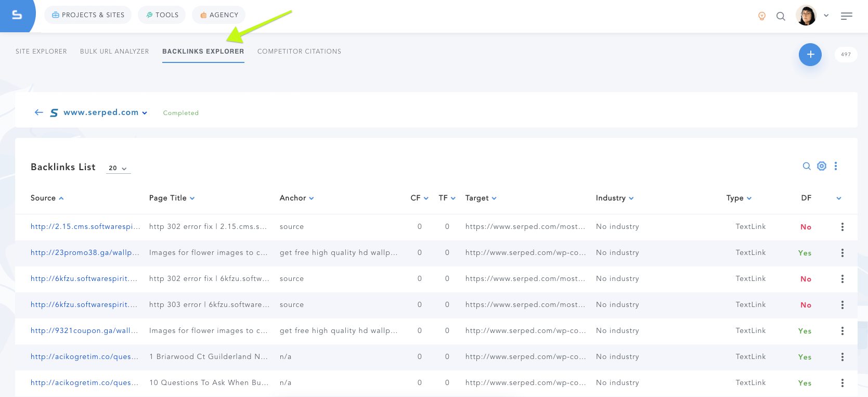Click page title '10 Questions To Ask When Bu...'

209,383
